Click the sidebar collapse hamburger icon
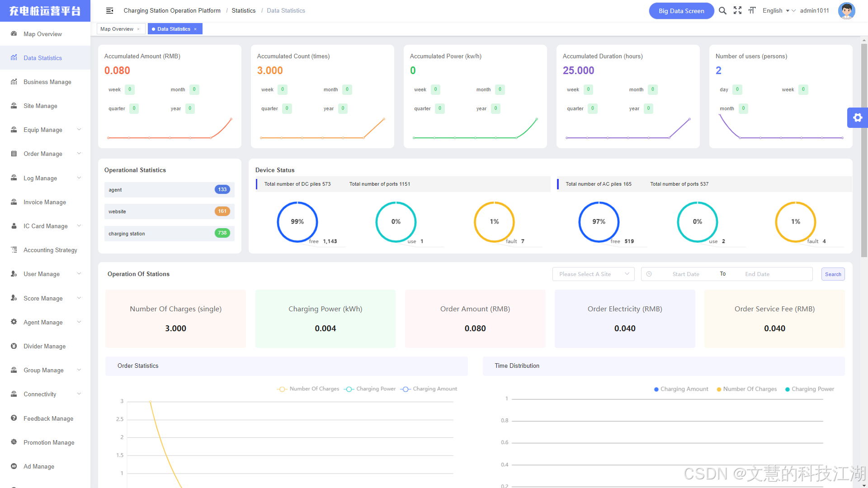The image size is (868, 488). point(109,10)
